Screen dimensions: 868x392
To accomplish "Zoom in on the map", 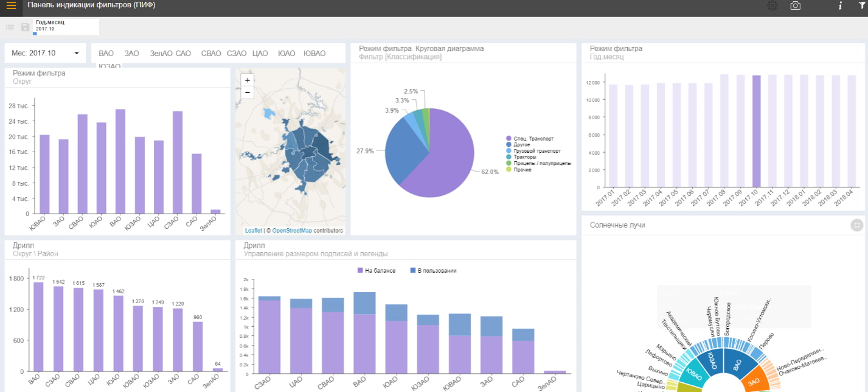I will tap(247, 80).
